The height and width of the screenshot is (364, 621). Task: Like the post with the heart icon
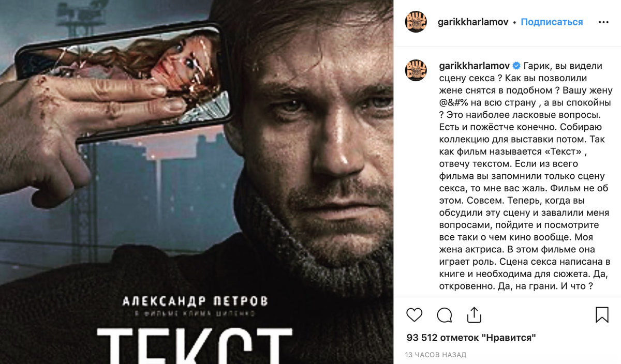415,315
